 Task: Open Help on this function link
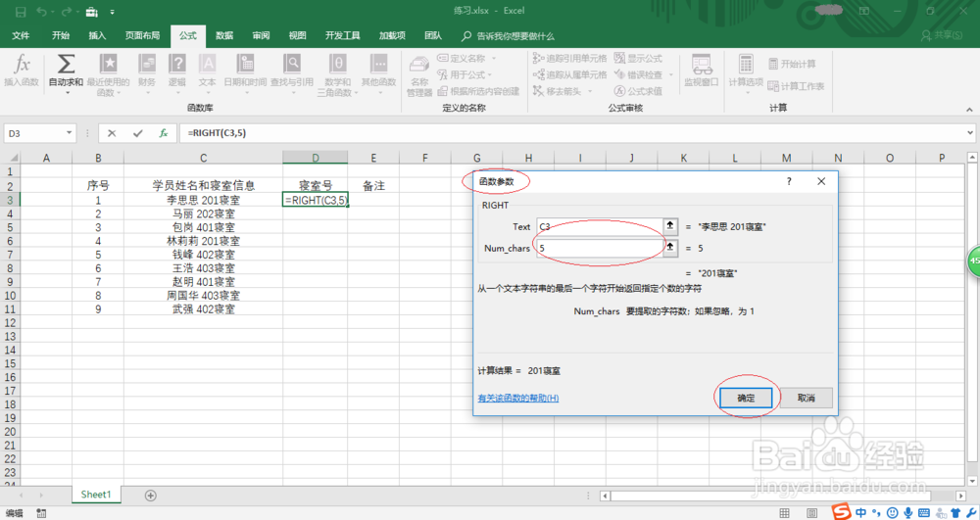pyautogui.click(x=518, y=398)
